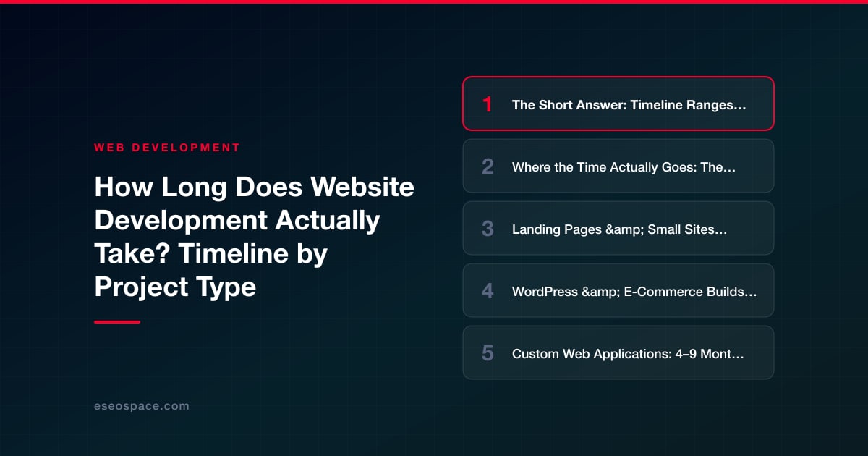Click headline 'How Long Does Website Development Actually Take?'
Screen dimensions: 868x456
pyautogui.click(x=254, y=237)
